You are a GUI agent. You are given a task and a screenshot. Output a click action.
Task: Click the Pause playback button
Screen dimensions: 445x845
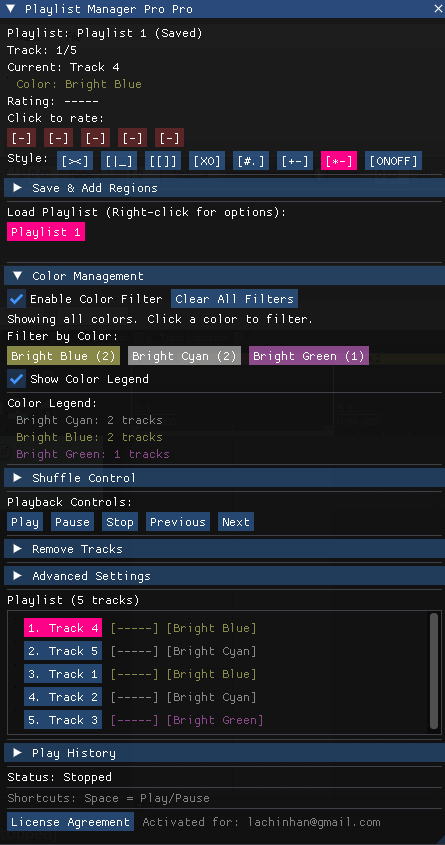point(72,522)
